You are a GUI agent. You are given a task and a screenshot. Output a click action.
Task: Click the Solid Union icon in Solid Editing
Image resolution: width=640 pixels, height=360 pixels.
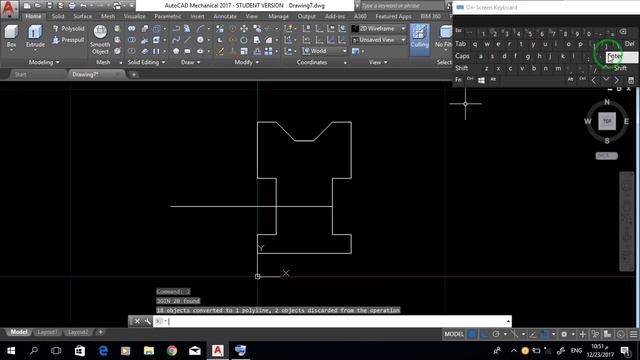pos(131,29)
